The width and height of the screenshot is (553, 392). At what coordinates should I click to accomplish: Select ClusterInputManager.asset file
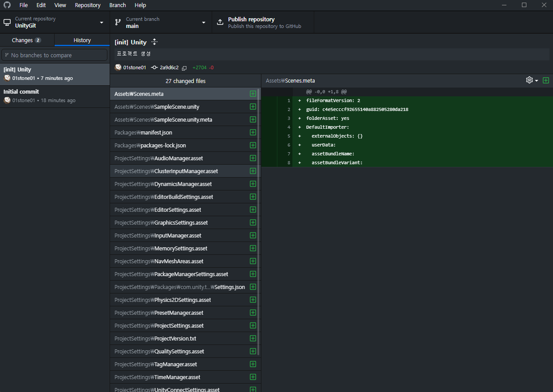point(185,171)
